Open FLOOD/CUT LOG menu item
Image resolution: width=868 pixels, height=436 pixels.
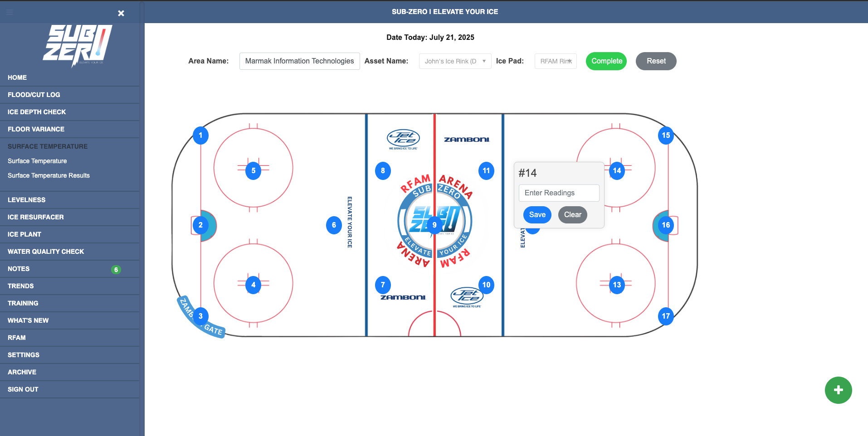(x=70, y=95)
